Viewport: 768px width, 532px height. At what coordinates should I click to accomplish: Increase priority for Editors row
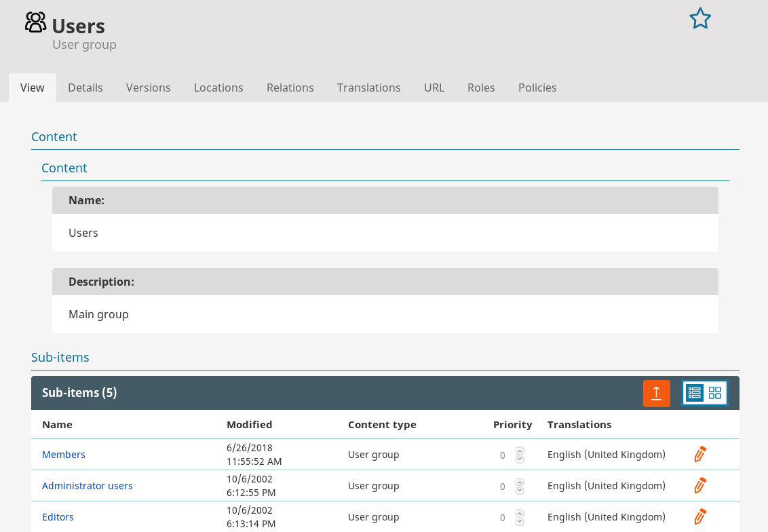click(x=520, y=514)
